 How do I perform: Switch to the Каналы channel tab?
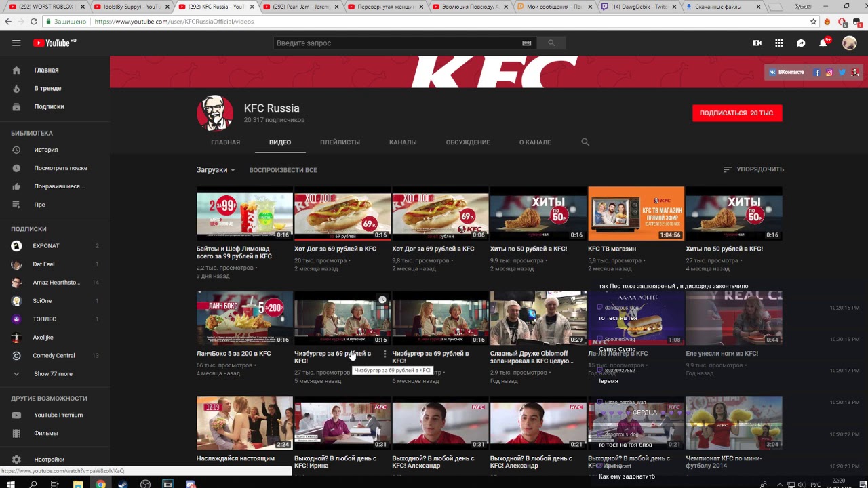click(x=403, y=142)
